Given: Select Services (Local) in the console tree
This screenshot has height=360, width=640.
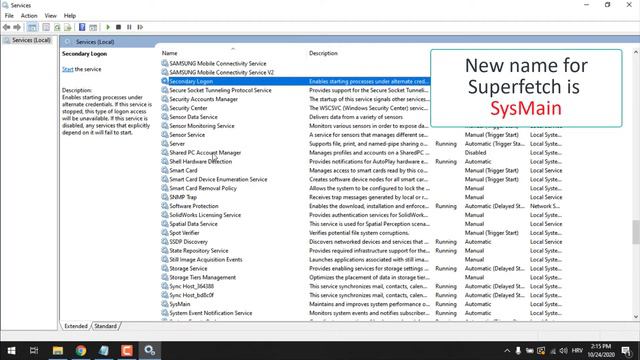Looking at the screenshot, I should [31, 40].
